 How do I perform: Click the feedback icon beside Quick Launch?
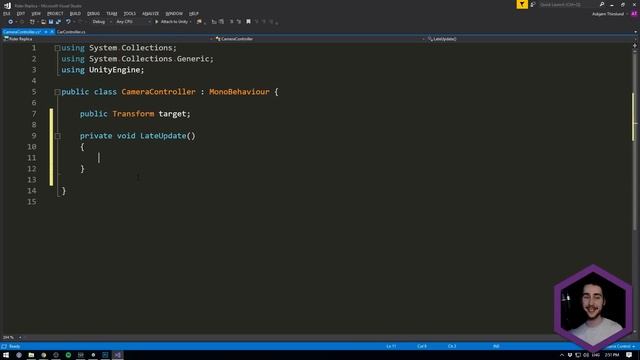533,4
